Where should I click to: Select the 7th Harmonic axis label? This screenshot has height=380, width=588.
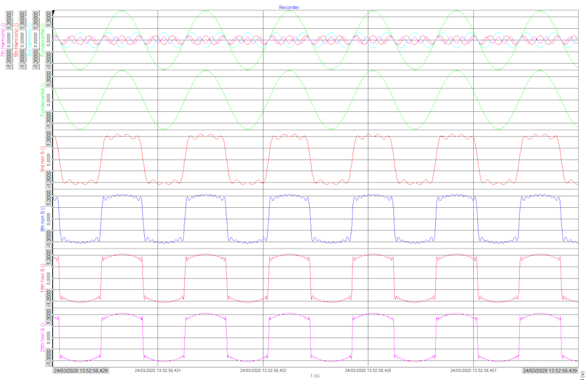point(3,40)
